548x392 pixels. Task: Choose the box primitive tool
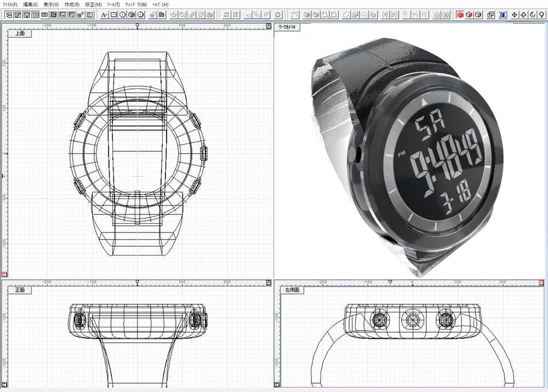[x=132, y=15]
